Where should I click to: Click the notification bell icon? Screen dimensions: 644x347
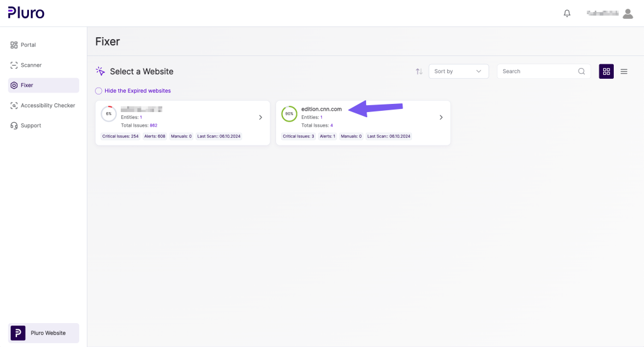point(567,13)
